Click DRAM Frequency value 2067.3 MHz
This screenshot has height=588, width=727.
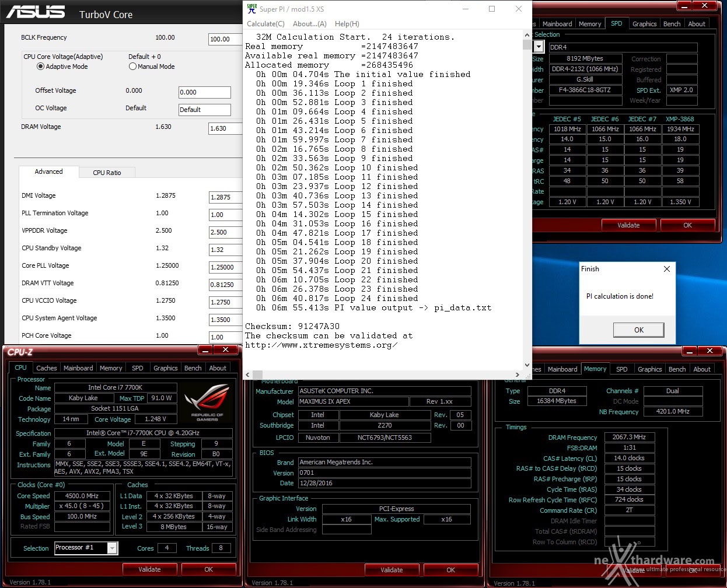[x=629, y=437]
